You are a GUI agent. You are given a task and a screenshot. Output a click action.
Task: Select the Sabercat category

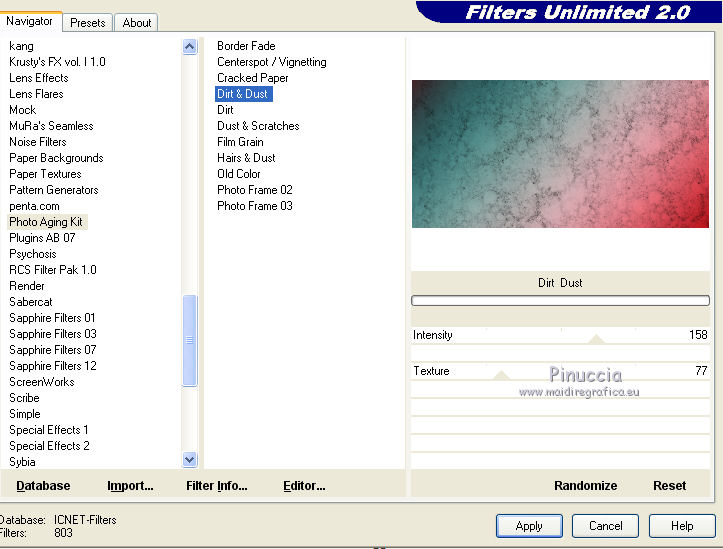point(31,302)
